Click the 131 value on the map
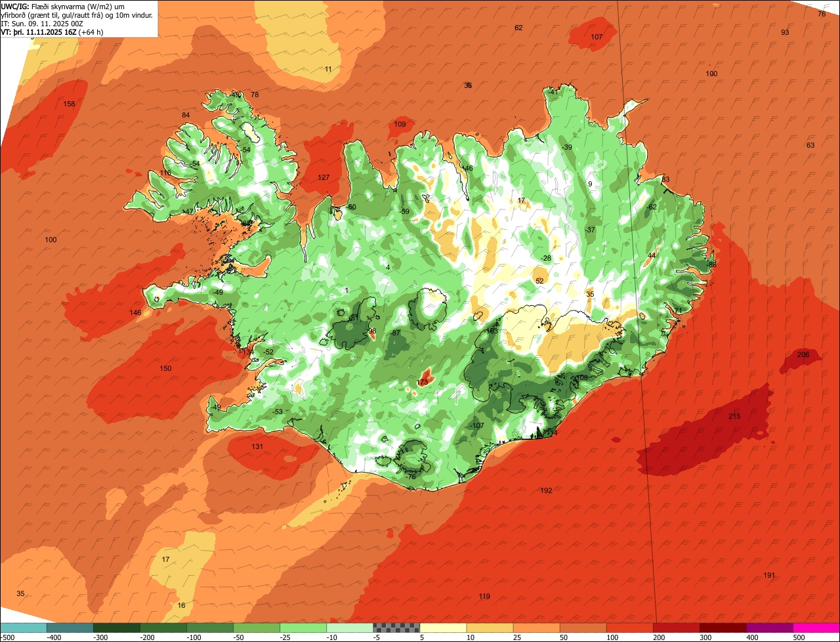The image size is (840, 642). [257, 446]
